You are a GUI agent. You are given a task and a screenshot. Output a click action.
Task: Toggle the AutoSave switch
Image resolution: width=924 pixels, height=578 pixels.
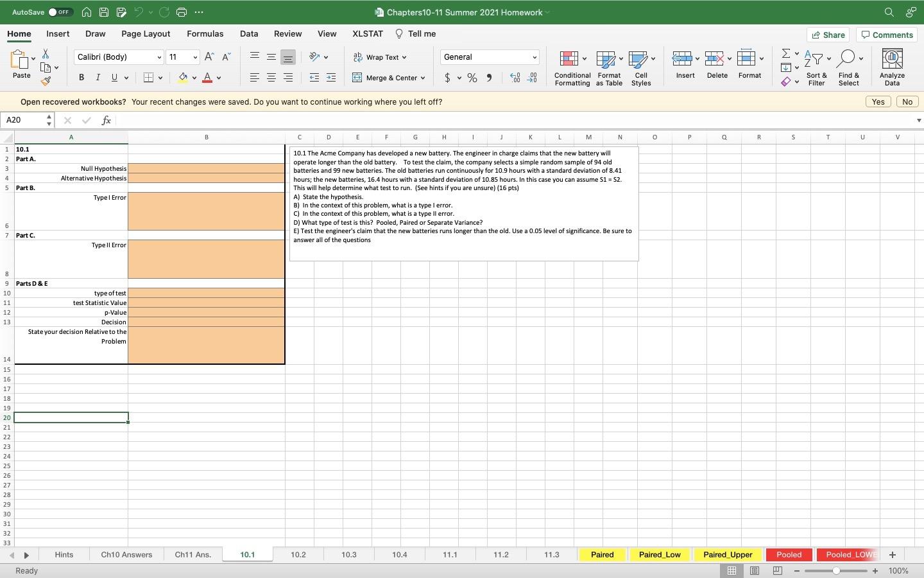pyautogui.click(x=60, y=12)
